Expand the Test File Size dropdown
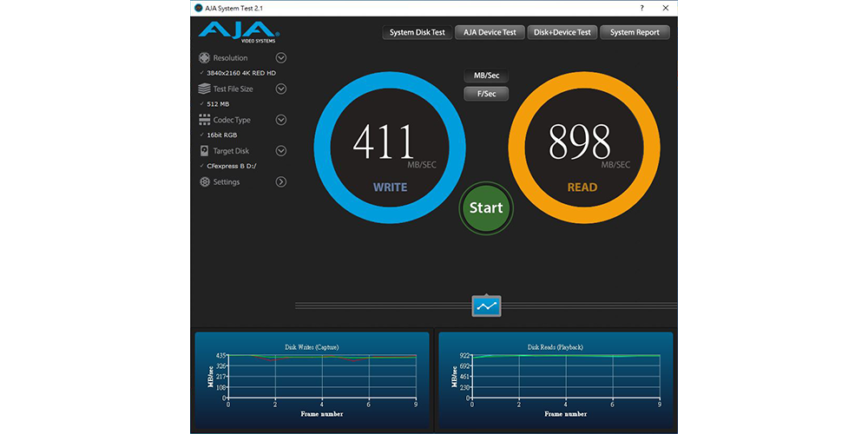Viewport: 868px width, 434px height. [281, 89]
